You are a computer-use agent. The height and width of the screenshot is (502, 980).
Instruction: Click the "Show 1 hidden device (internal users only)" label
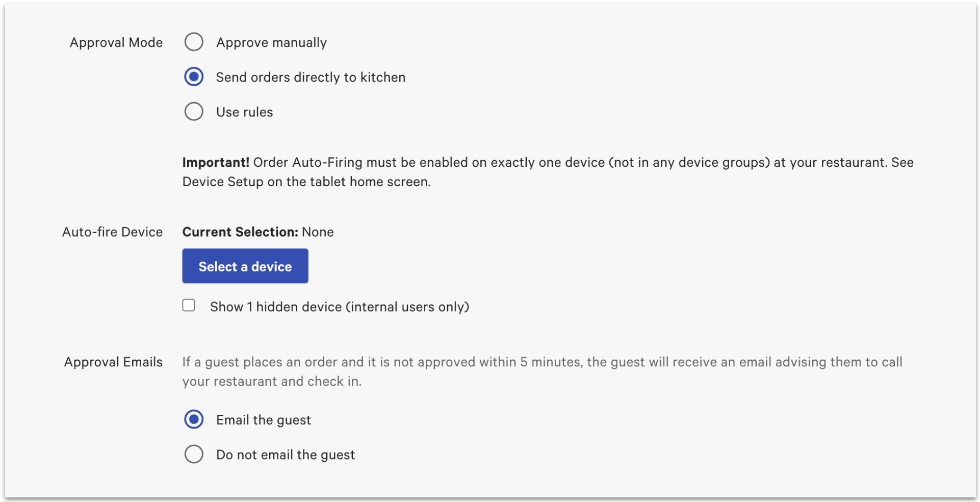tap(339, 307)
